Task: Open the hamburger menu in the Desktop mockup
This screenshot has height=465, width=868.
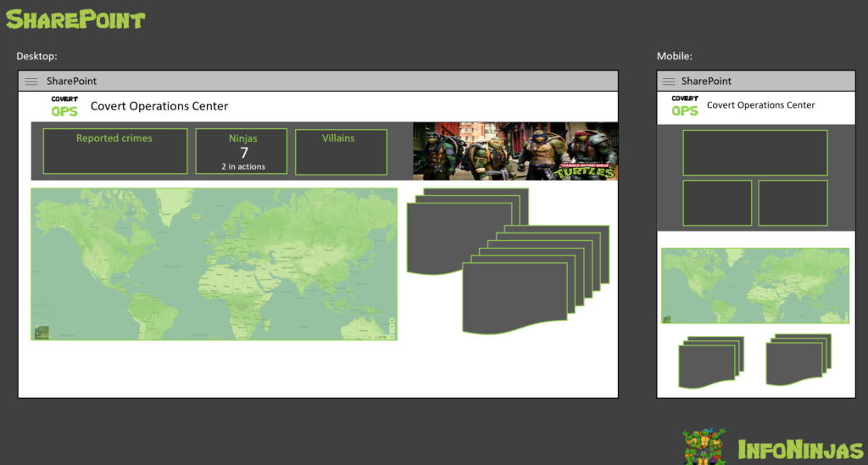Action: [x=31, y=81]
